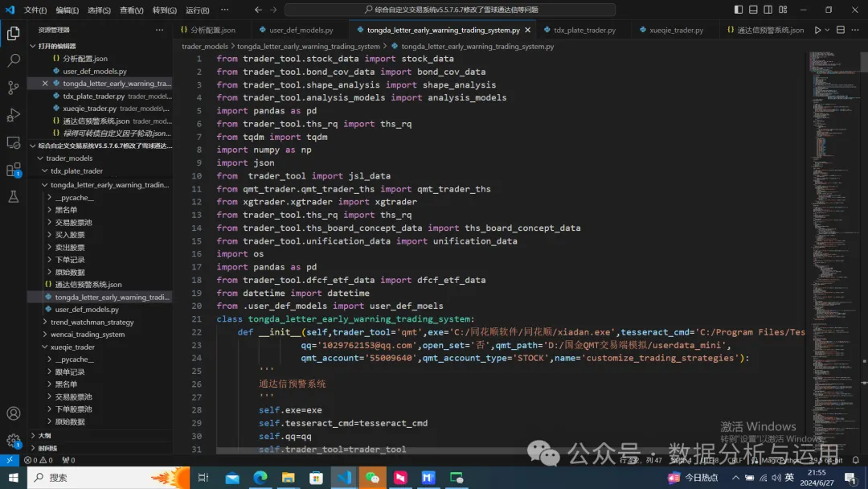Open the Manage gear icon
This screenshot has width=868, height=489.
[x=14, y=441]
